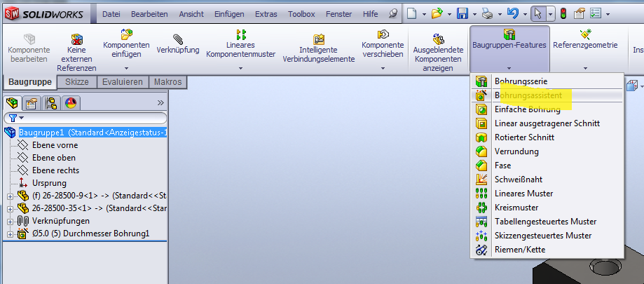
Task: Click the Komponente bearbeiten icon
Action: coord(29,39)
